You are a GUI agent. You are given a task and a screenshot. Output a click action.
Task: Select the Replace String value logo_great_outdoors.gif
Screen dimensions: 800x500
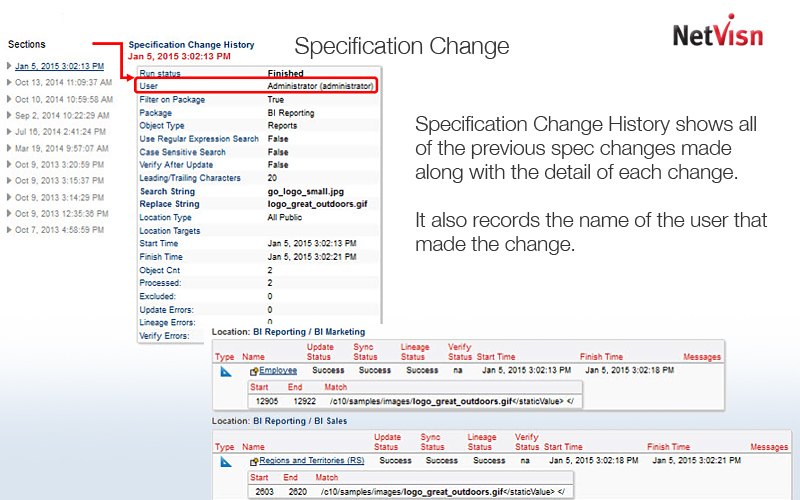(x=317, y=204)
